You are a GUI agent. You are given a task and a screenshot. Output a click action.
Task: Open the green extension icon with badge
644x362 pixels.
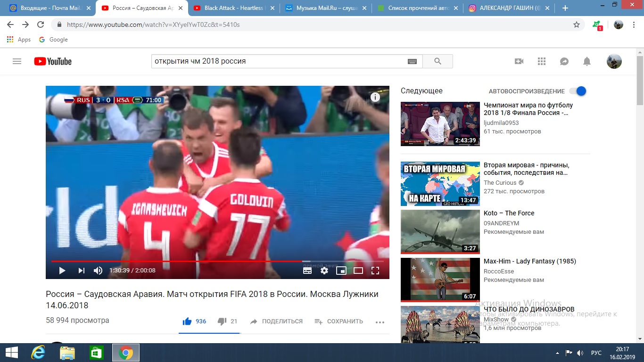pyautogui.click(x=598, y=25)
